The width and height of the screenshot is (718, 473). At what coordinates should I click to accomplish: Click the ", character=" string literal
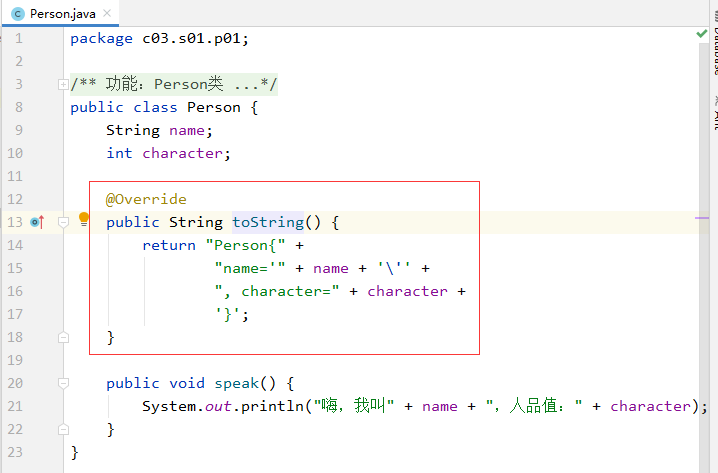pyautogui.click(x=277, y=291)
